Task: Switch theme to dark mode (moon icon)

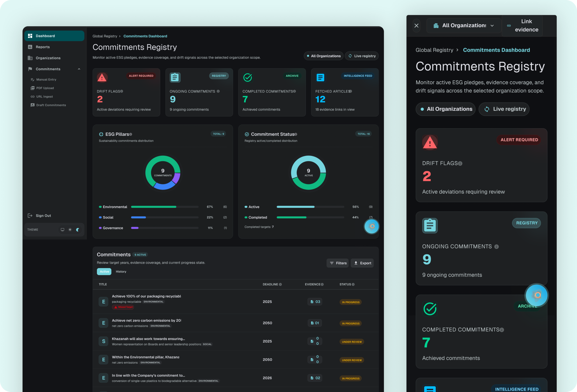Action: (x=78, y=230)
